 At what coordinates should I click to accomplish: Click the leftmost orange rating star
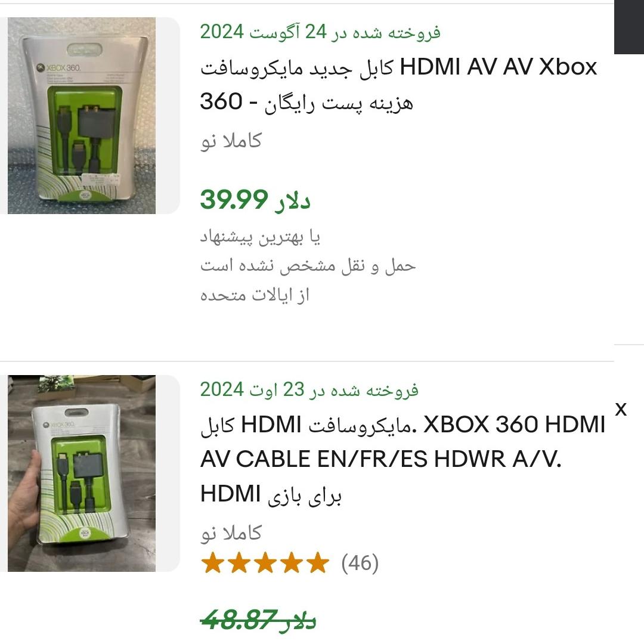click(x=213, y=563)
